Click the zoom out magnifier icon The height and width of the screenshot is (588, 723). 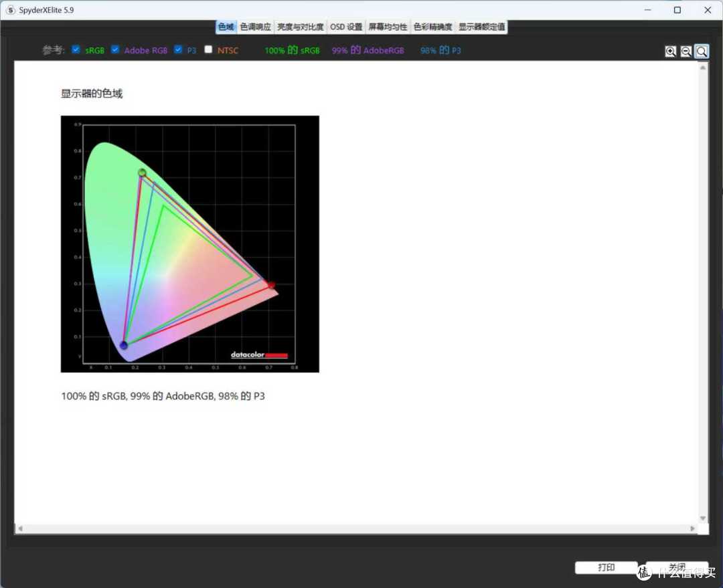(686, 51)
